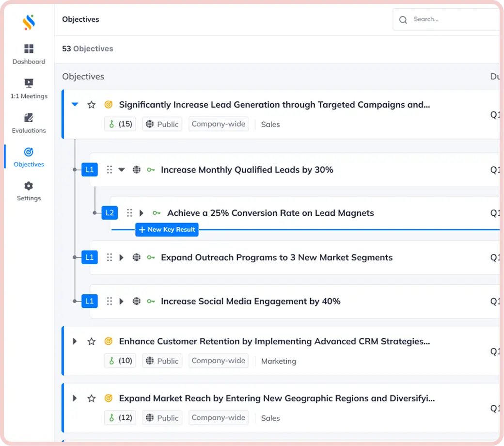Click the (12) alignment badge

[120, 418]
